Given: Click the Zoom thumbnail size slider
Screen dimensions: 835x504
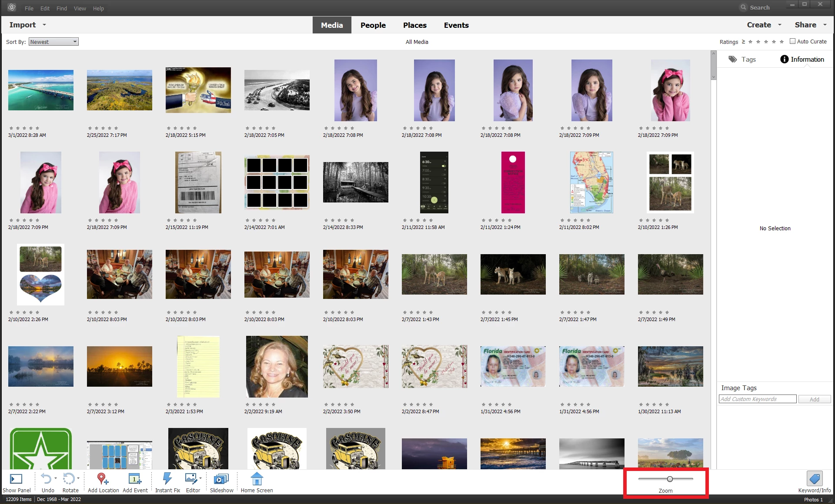Looking at the screenshot, I should [x=670, y=479].
